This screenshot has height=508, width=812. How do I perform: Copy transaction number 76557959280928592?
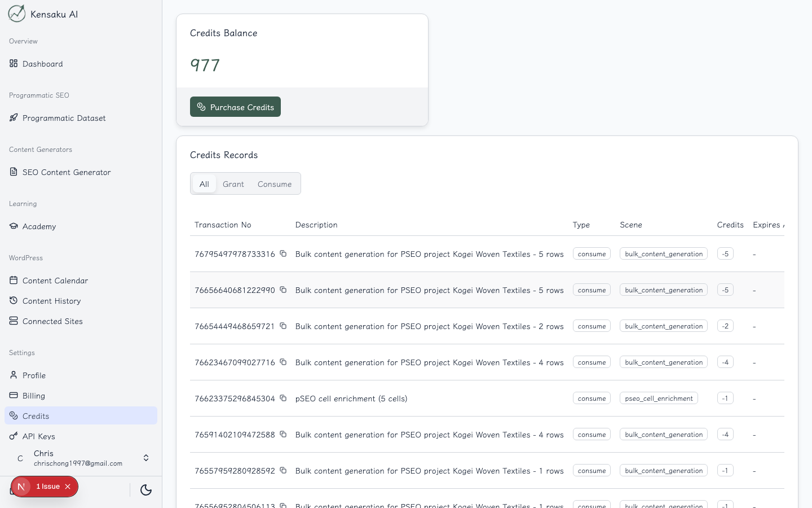[x=283, y=470]
